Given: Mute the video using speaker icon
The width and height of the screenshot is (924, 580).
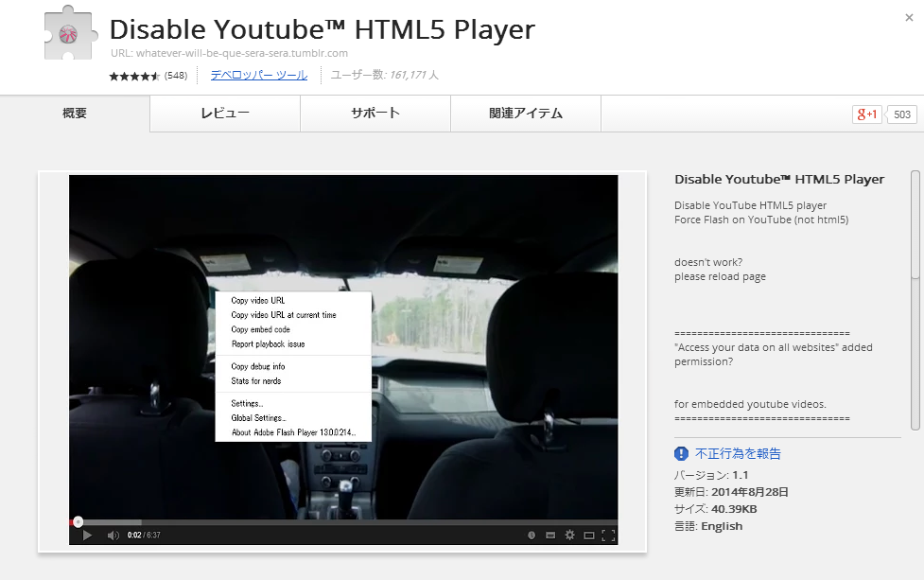Looking at the screenshot, I should point(113,536).
